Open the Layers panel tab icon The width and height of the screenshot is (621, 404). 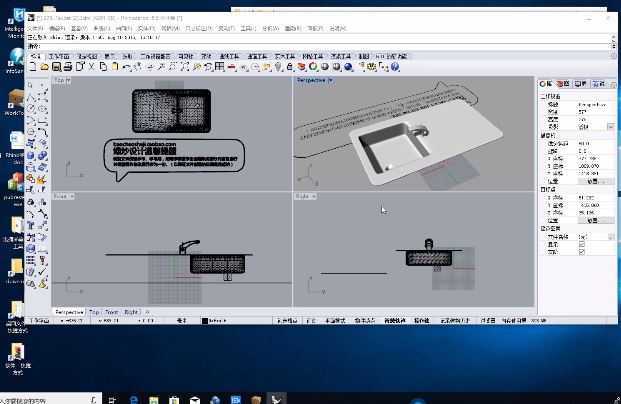(562, 84)
